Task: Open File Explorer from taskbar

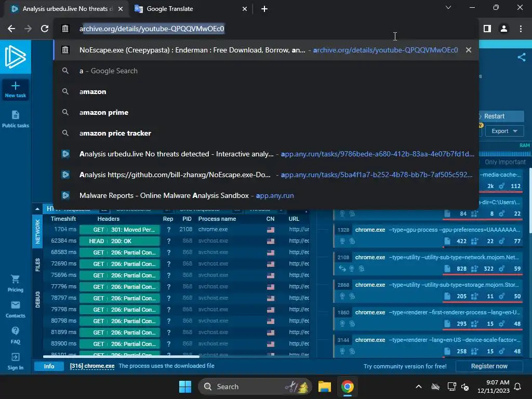Action: point(325,387)
